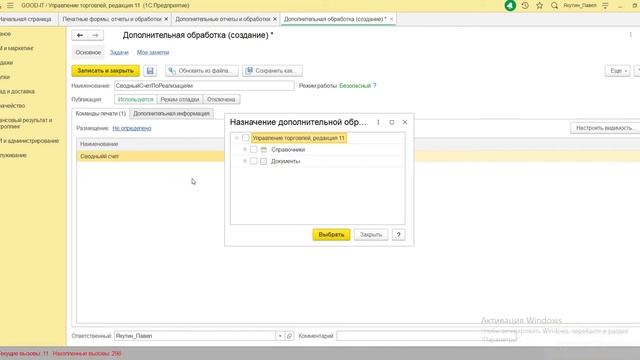Check the Управление торговлей root checkbox
640x360 pixels.
245,138
